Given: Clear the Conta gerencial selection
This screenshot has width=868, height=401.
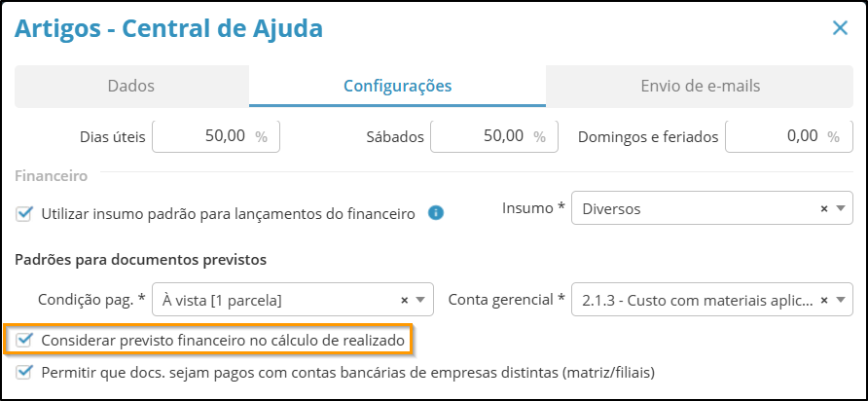Looking at the screenshot, I should click(x=823, y=300).
